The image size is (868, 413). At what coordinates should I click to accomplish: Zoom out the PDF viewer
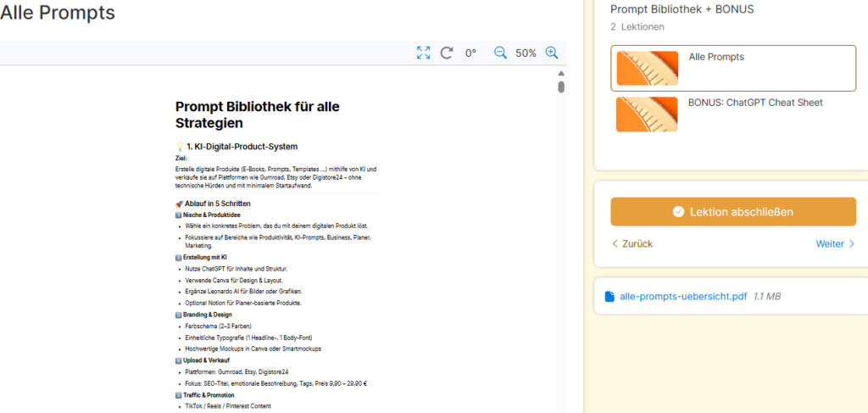click(500, 53)
